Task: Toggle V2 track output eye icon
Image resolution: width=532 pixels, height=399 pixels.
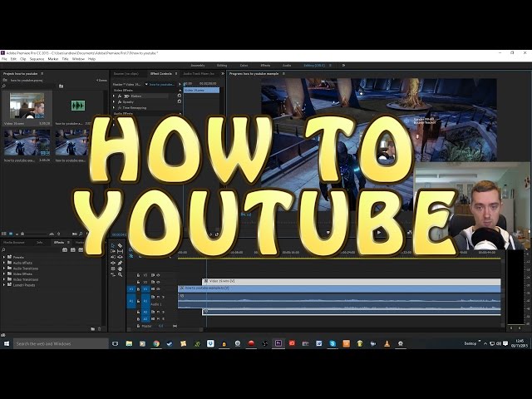Action: pos(158,282)
